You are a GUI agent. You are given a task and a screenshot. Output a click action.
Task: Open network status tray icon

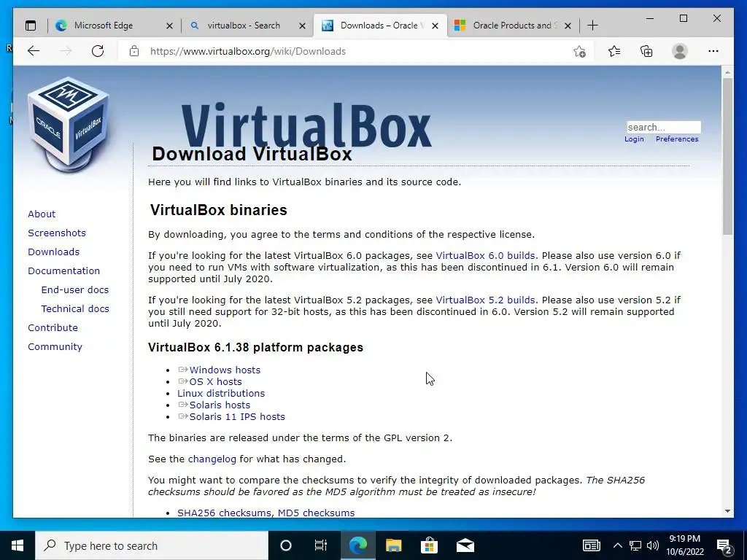(635, 545)
